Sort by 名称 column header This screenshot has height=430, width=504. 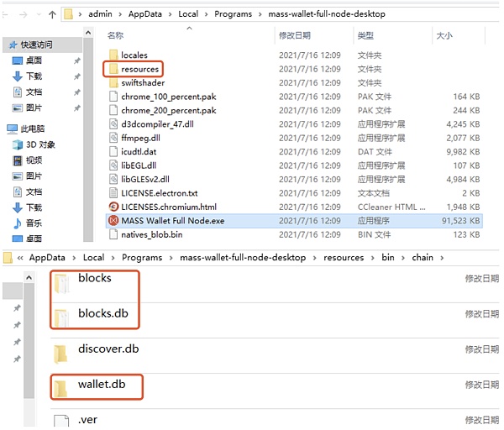pyautogui.click(x=115, y=35)
